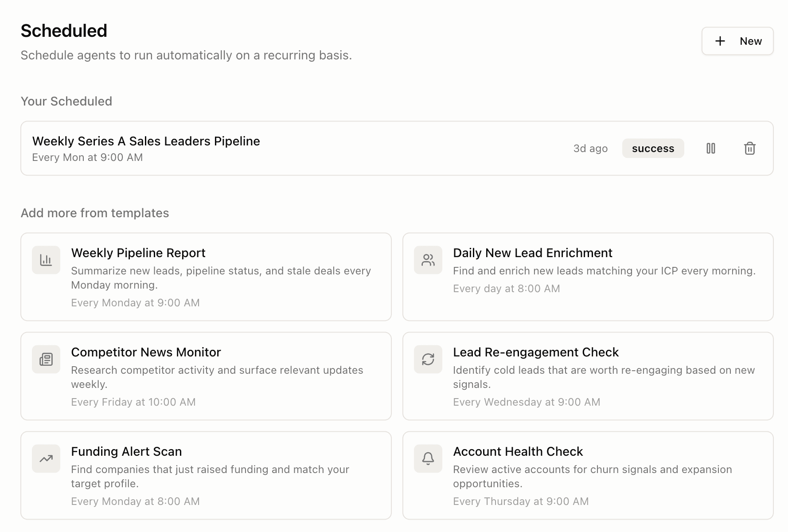The image size is (788, 532).
Task: Open the success status badge
Action: [x=653, y=149]
